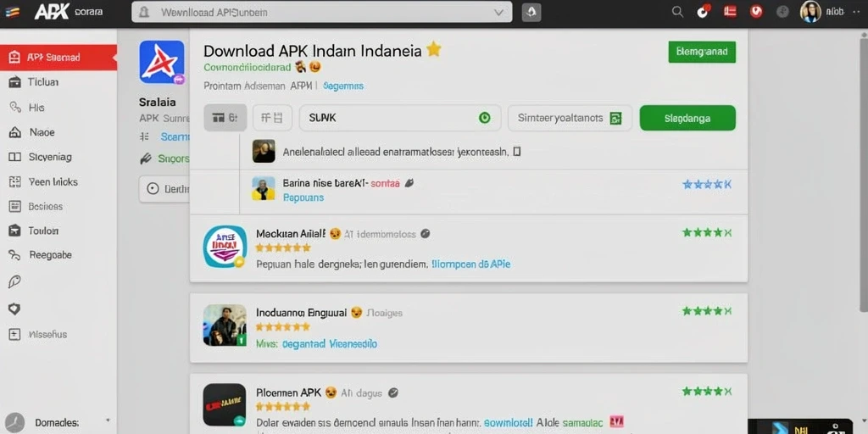This screenshot has height=434, width=868.
Task: Click the green Cowmondriocidarad text
Action: pos(248,68)
